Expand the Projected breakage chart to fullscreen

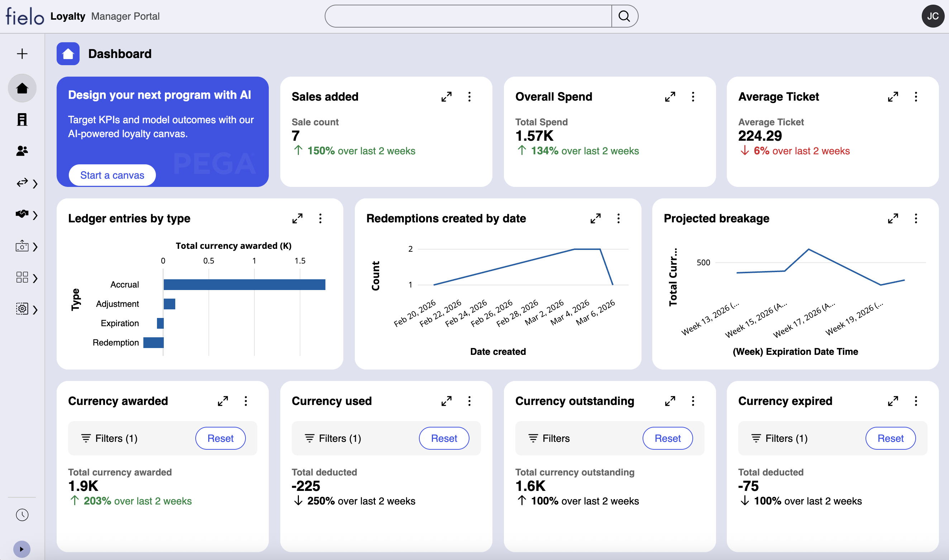[x=893, y=218]
